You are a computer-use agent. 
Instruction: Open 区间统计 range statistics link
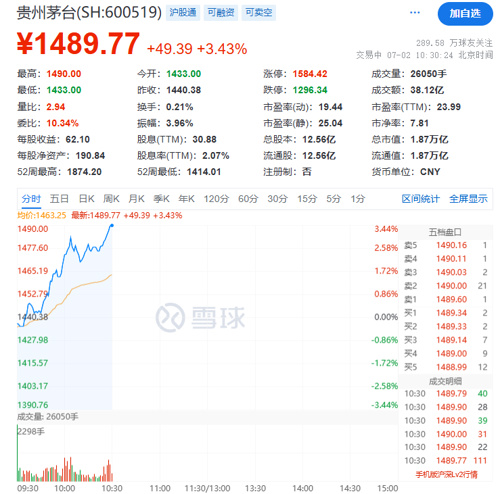421,199
